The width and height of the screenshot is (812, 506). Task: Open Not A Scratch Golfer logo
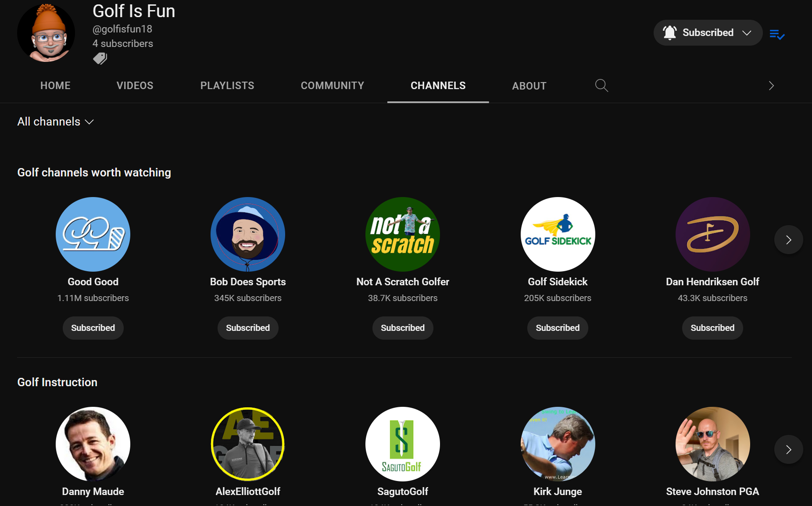[403, 234]
